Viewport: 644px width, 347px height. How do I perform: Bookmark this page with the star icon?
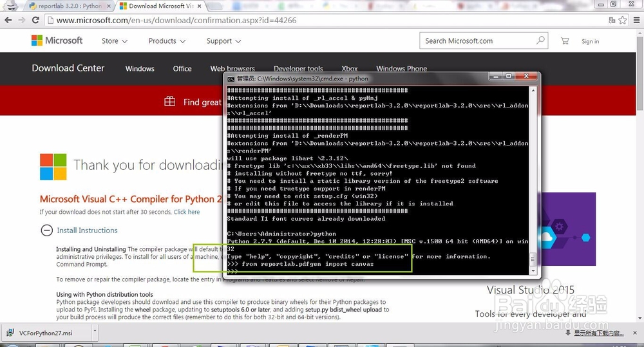623,20
